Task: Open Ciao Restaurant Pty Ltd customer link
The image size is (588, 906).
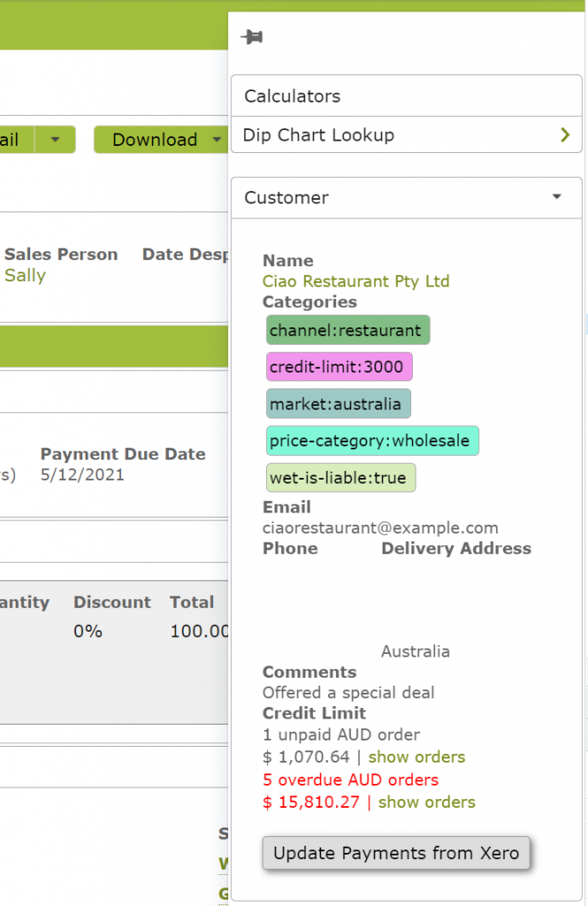Action: [x=355, y=281]
